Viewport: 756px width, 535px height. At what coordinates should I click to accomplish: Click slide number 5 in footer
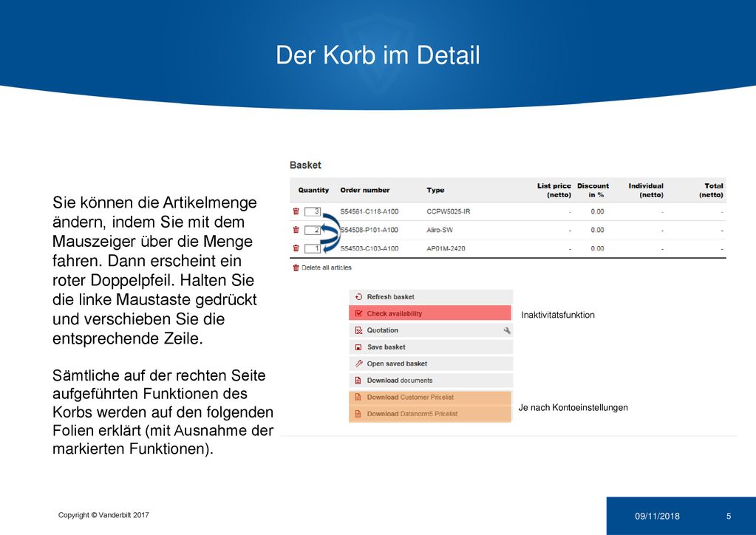[729, 517]
